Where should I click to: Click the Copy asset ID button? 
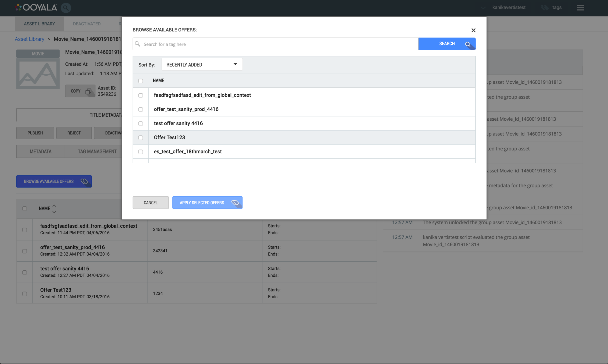pyautogui.click(x=80, y=91)
